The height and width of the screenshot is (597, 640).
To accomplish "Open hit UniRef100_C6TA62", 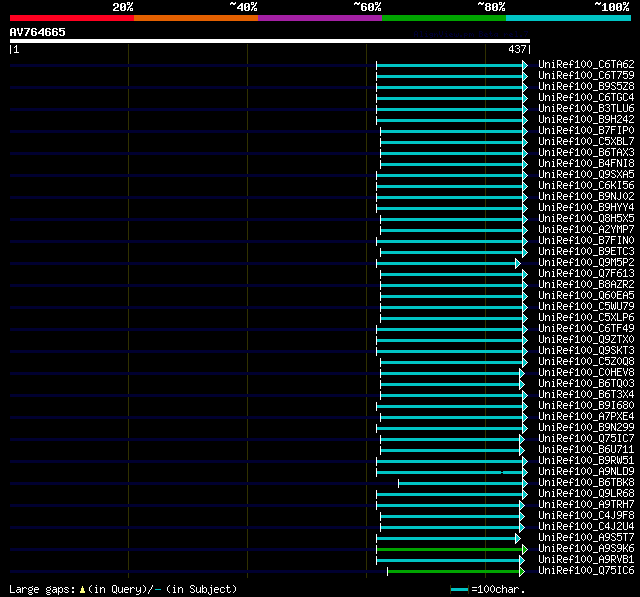I will click(x=586, y=64).
